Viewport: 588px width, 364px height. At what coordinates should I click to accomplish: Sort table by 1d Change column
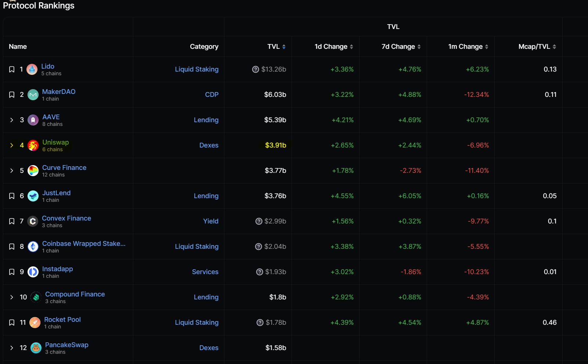click(334, 47)
